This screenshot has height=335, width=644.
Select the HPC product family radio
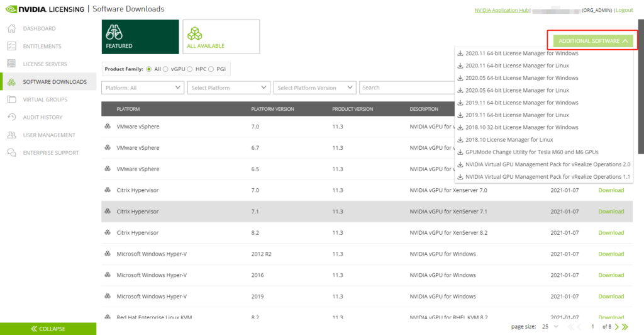tap(190, 69)
